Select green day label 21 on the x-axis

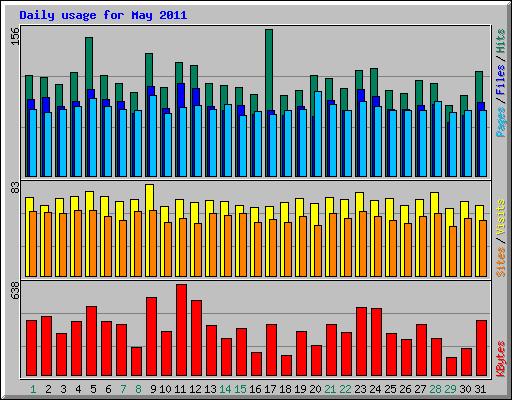330,389
